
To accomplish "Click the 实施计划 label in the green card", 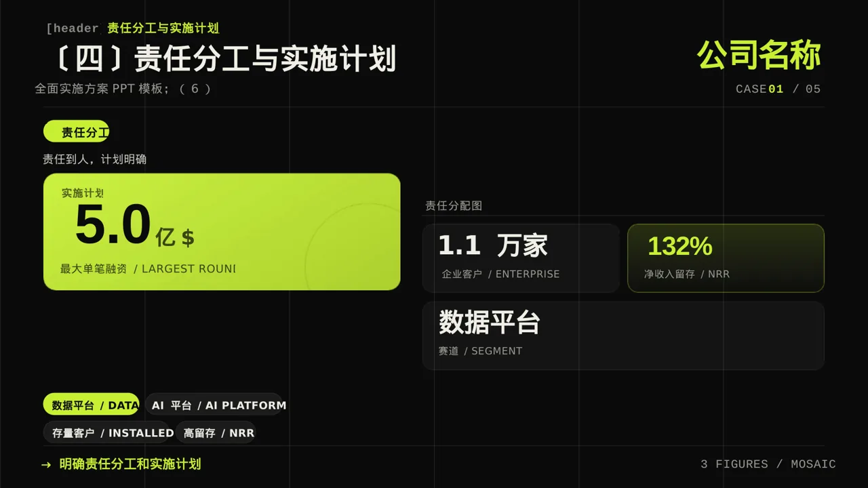I will click(82, 193).
